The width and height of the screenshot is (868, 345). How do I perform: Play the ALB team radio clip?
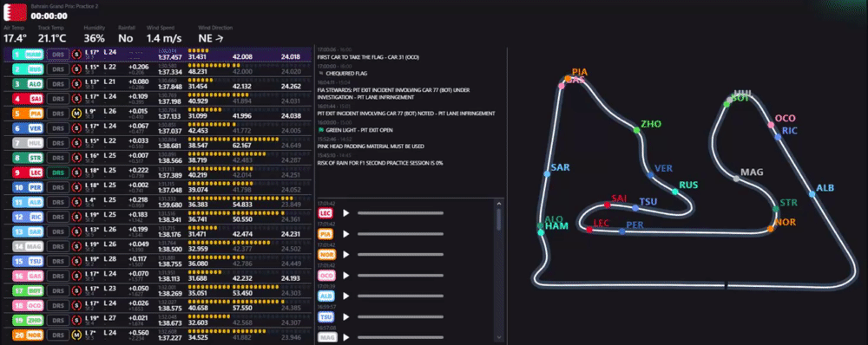[346, 296]
